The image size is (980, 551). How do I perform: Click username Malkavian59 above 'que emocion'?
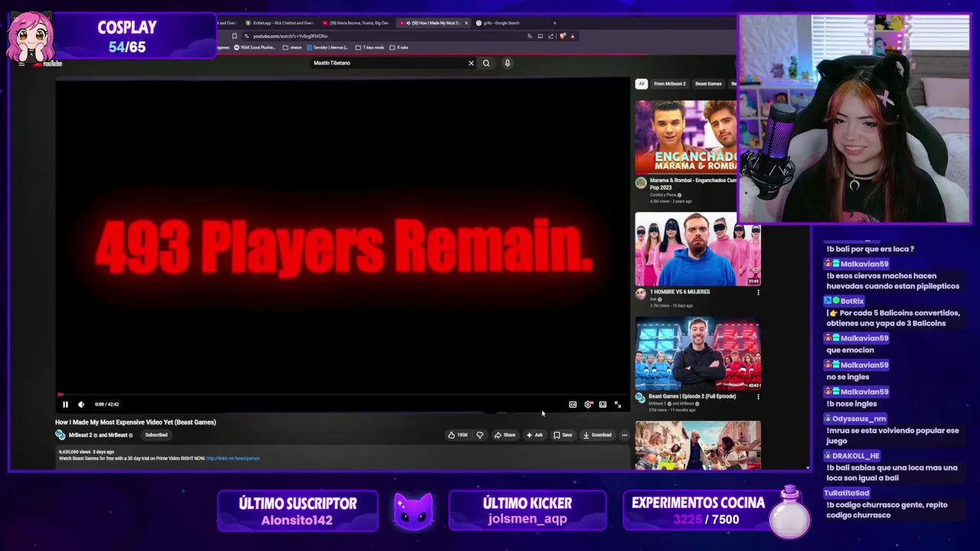(864, 338)
